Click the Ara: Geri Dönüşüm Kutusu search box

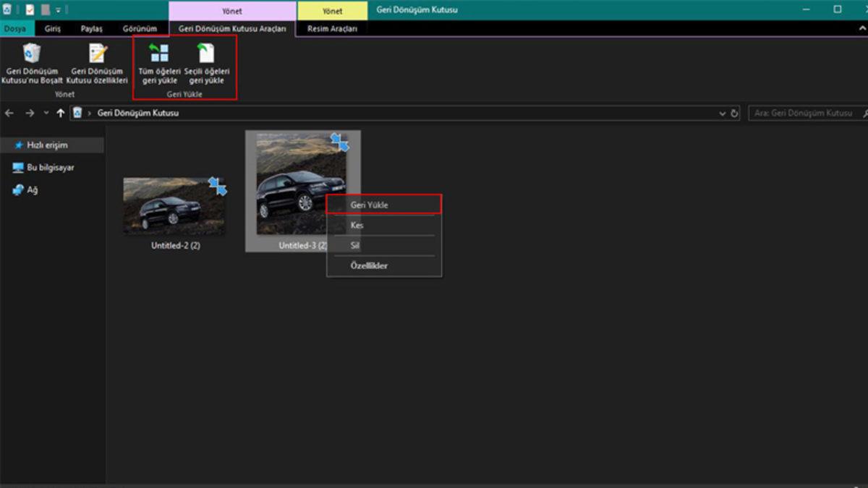(x=803, y=114)
